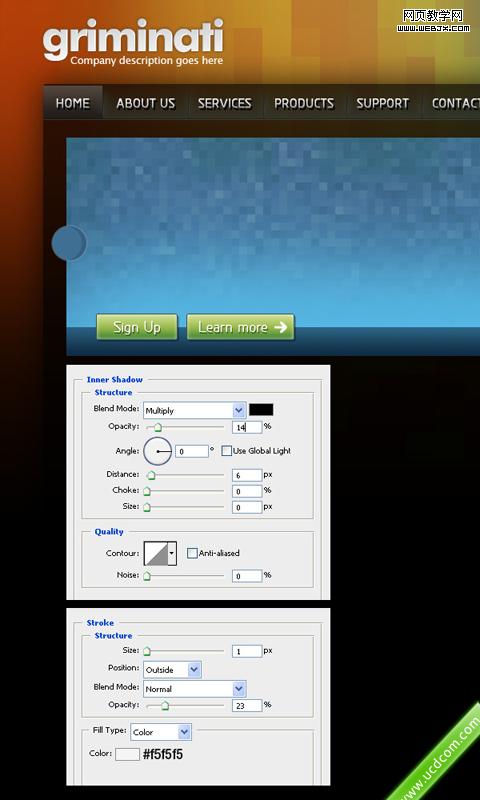
Task: Click the Angle dial control
Action: [157, 451]
